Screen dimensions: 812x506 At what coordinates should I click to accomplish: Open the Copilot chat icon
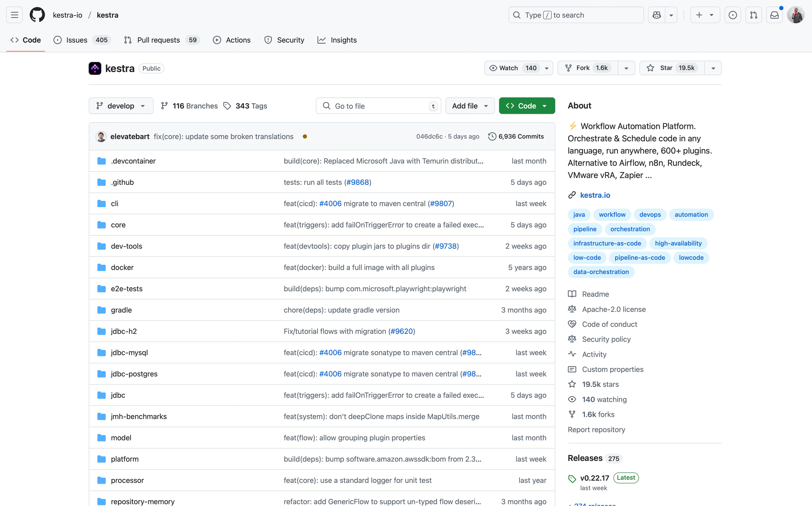tap(656, 15)
